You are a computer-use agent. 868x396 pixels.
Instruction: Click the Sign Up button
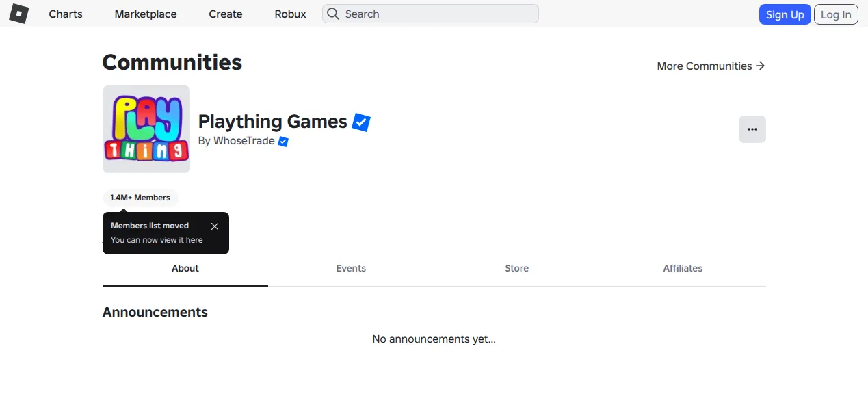(x=785, y=14)
